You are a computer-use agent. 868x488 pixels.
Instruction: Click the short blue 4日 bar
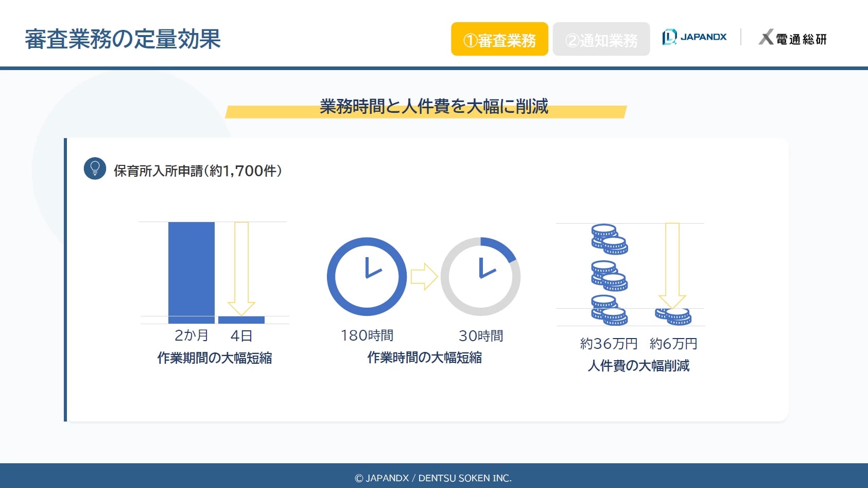241,320
